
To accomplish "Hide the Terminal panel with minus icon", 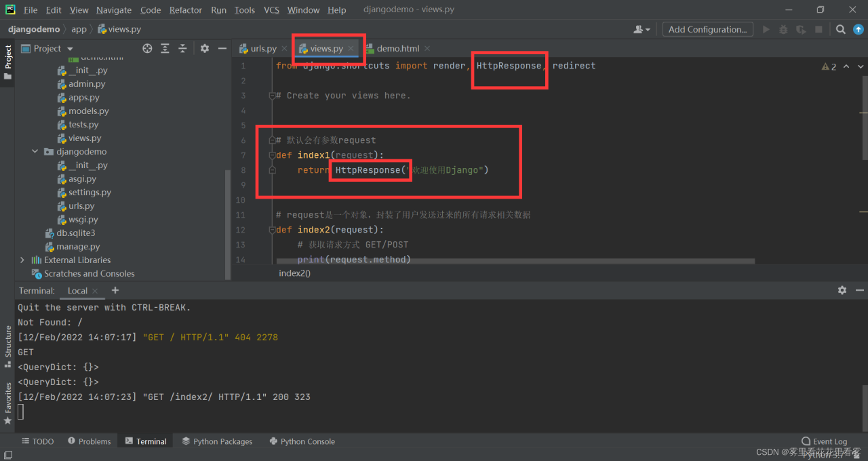I will pos(859,290).
